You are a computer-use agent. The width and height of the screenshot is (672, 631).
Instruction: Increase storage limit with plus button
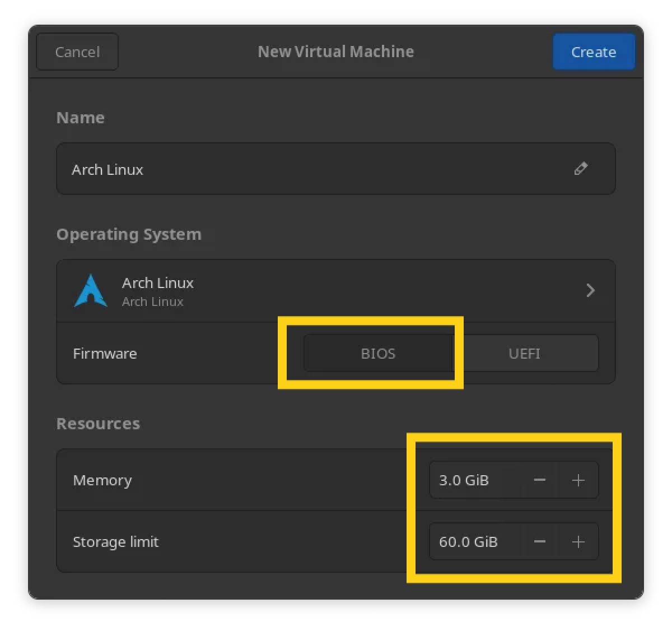pos(578,542)
